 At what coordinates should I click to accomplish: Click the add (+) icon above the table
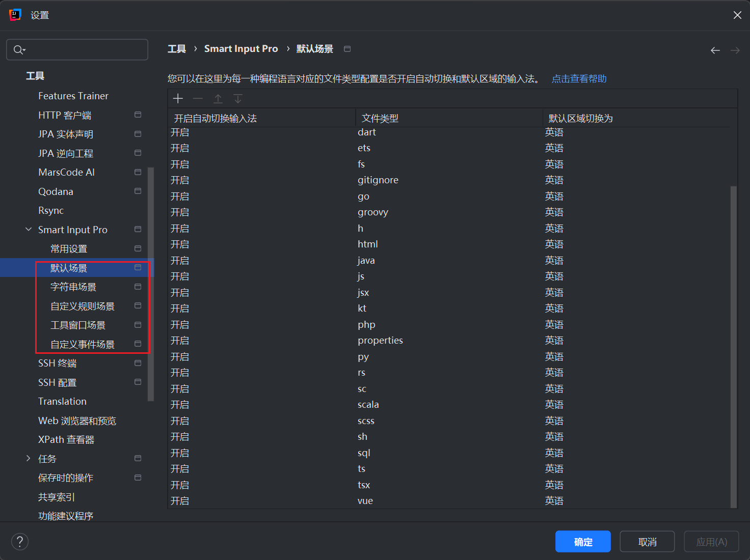click(x=178, y=98)
